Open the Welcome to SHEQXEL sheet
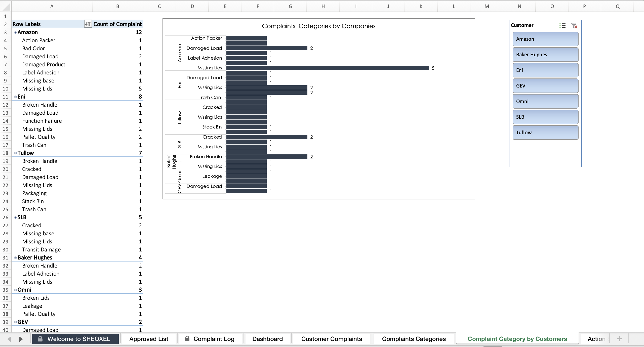This screenshot has height=347, width=644. pos(75,339)
